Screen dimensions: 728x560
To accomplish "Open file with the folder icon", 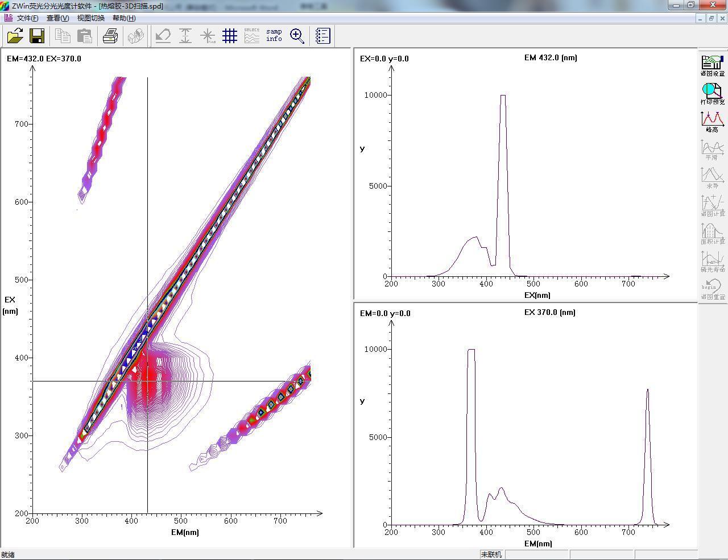I will [x=15, y=36].
